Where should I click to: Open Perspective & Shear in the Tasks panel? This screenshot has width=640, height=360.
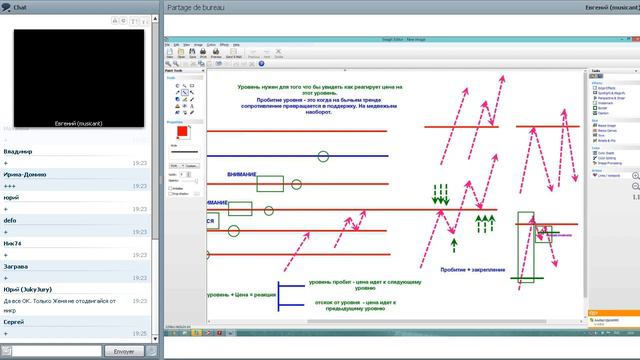point(609,98)
